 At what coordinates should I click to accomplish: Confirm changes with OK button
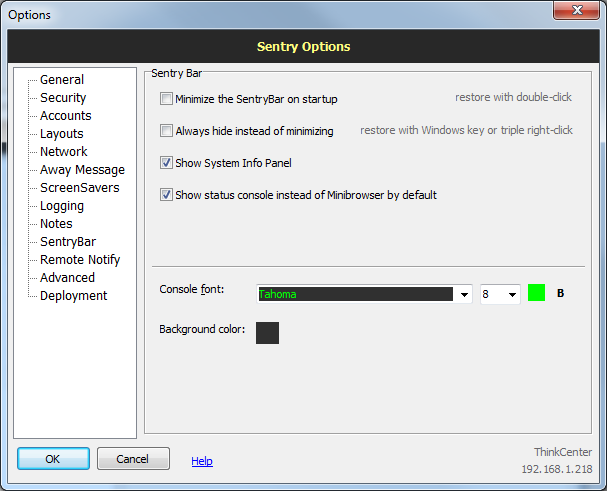pyautogui.click(x=53, y=458)
